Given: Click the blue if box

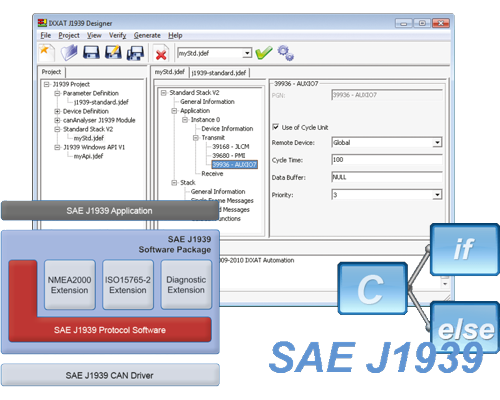Looking at the screenshot, I should coord(464,250).
